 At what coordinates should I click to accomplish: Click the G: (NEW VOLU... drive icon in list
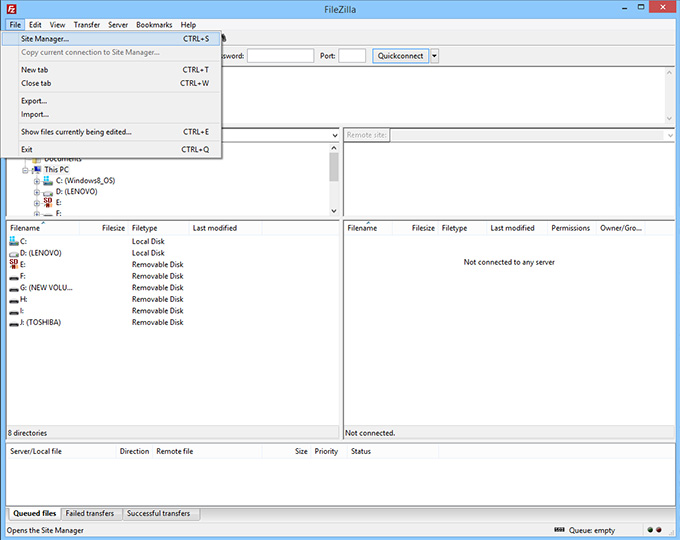(x=13, y=288)
